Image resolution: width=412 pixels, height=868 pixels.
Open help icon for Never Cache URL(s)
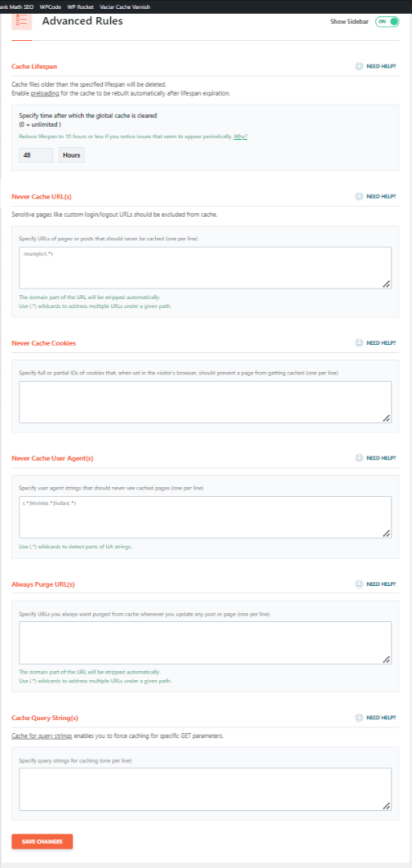[x=358, y=196]
